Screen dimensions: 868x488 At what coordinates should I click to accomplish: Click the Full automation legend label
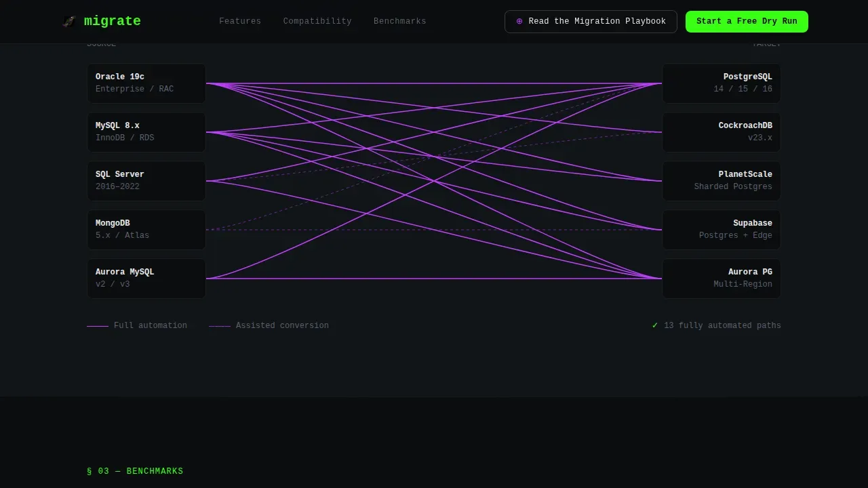(x=151, y=326)
